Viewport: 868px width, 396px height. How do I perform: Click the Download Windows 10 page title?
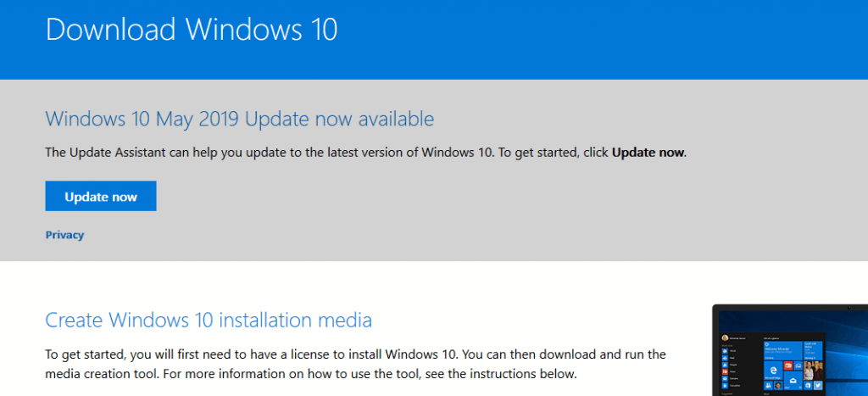192,30
